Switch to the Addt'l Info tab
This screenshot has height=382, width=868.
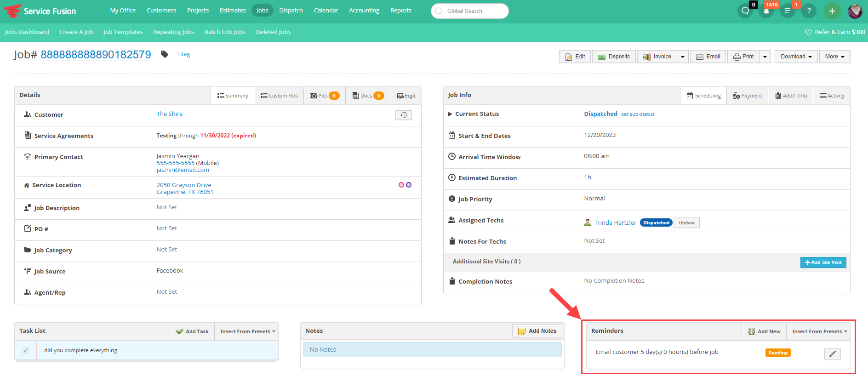click(791, 96)
